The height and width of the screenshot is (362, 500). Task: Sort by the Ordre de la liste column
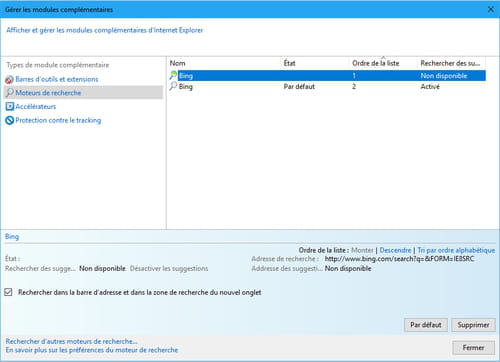pyautogui.click(x=383, y=63)
